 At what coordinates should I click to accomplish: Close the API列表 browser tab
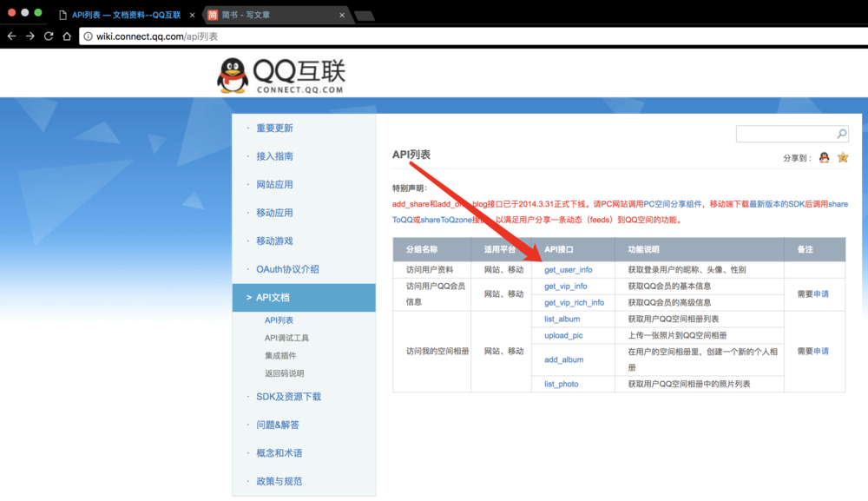pyautogui.click(x=192, y=15)
